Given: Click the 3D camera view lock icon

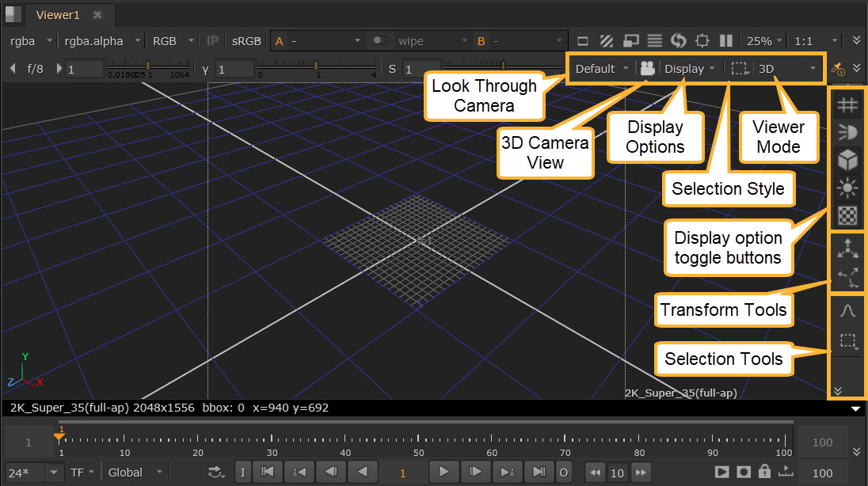Looking at the screenshot, I should pyautogui.click(x=647, y=69).
